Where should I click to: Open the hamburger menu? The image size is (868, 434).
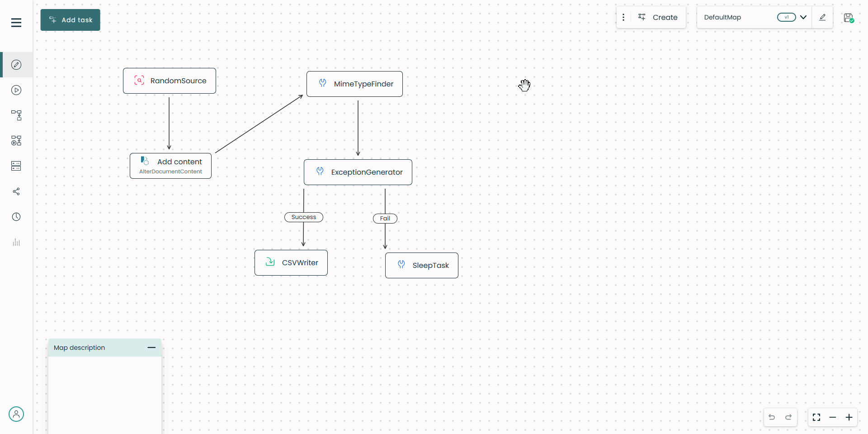16,23
